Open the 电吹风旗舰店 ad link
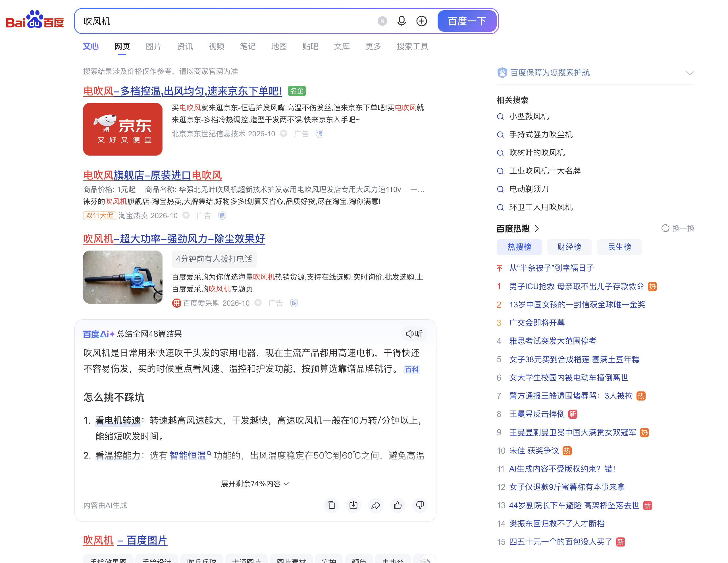The image size is (728, 563). tap(152, 175)
